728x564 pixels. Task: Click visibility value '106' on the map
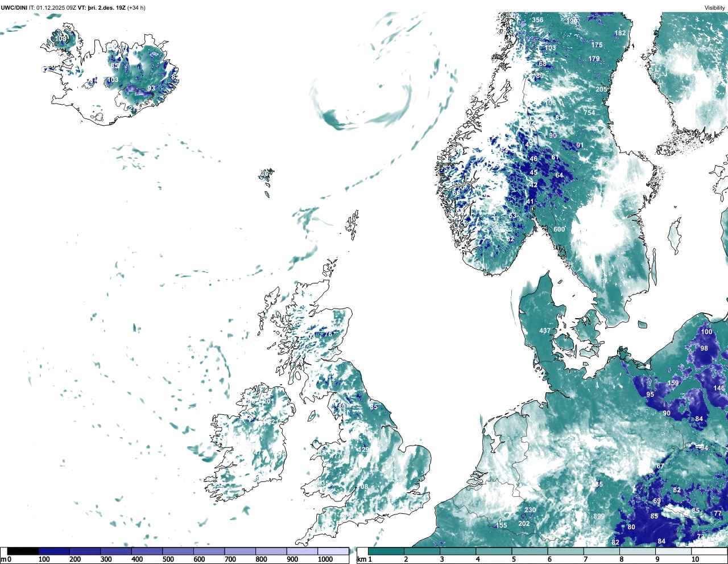point(551,103)
